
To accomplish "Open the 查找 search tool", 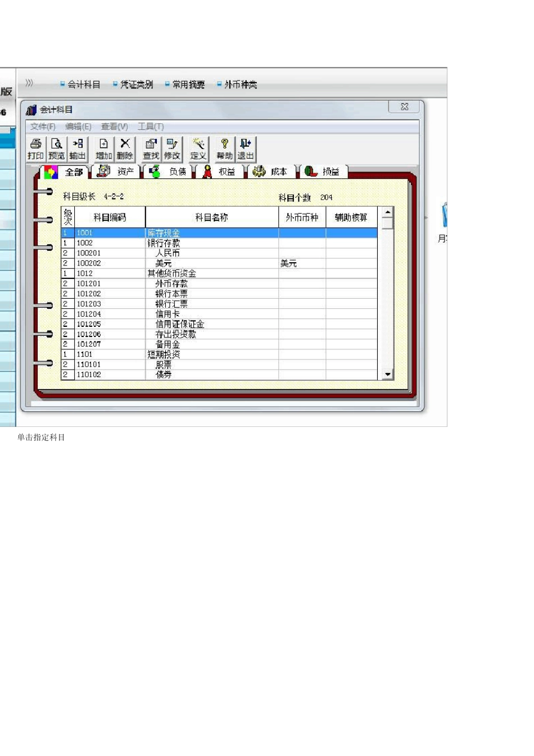I will (x=151, y=149).
